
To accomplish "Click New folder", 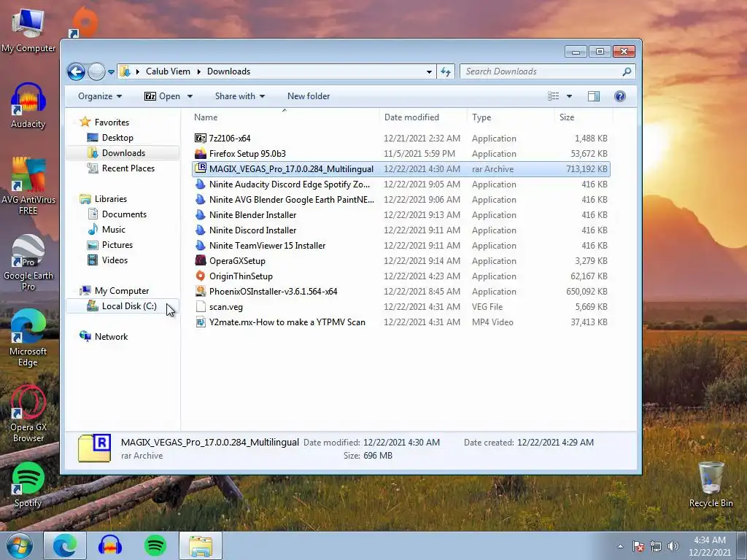I will point(309,96).
